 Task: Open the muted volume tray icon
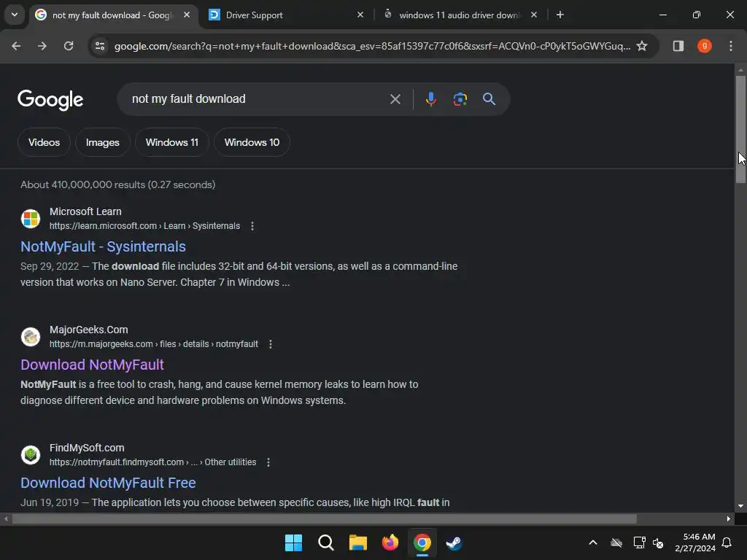point(658,542)
